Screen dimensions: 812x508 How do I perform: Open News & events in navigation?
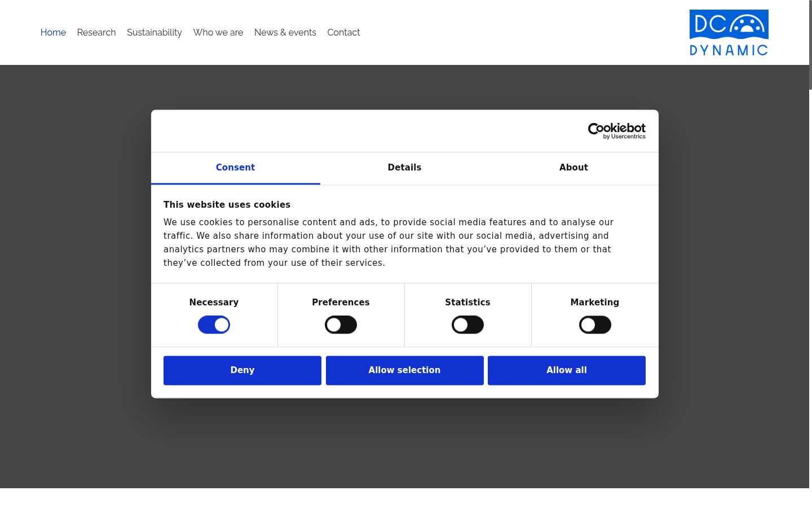(x=285, y=33)
